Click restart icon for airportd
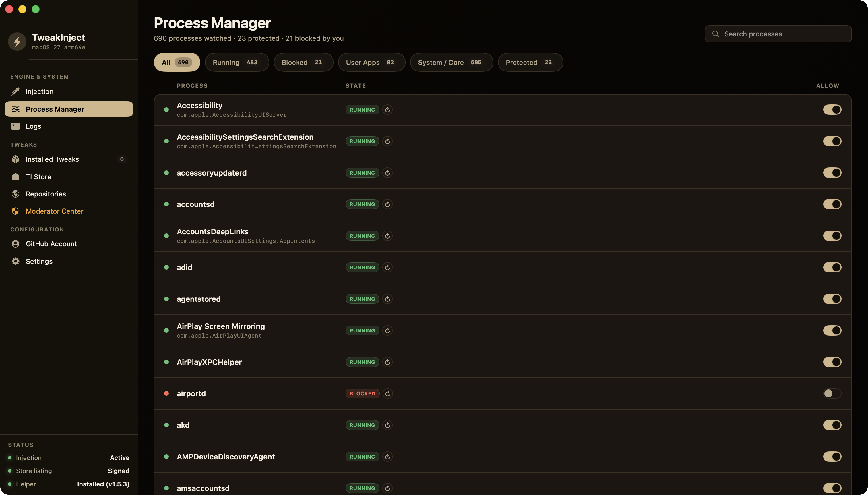Screen dimensions: 868x495 [x=387, y=394]
